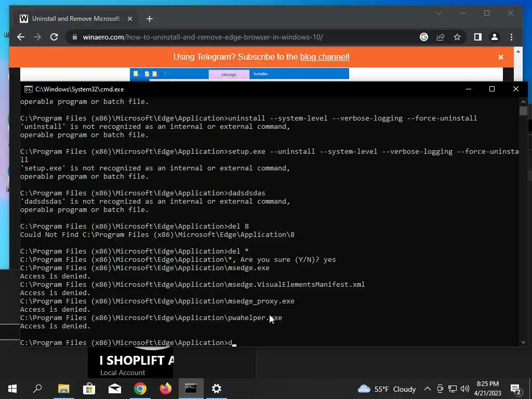Click webpage scrollbar up arrow
This screenshot has width=532, height=399.
[518, 51]
